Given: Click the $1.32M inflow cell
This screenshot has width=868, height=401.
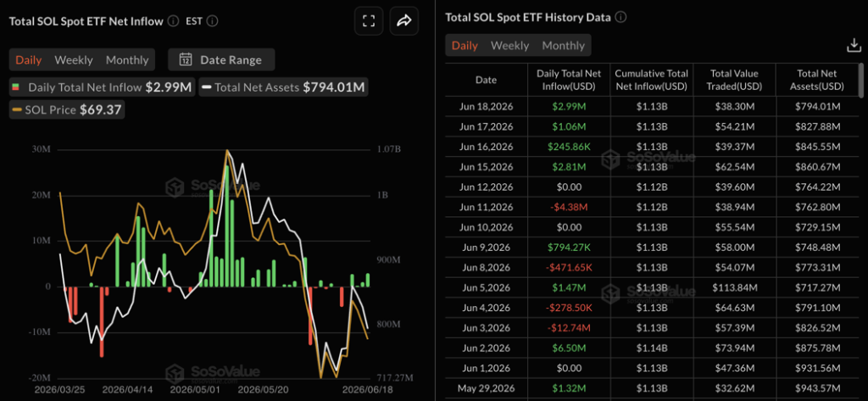Looking at the screenshot, I should pyautogui.click(x=569, y=387).
